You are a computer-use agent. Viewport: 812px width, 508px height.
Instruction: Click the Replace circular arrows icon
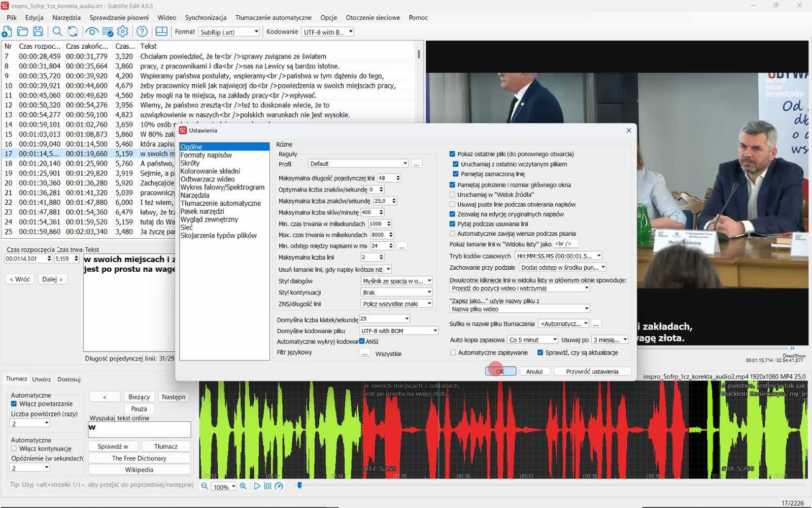click(x=73, y=31)
